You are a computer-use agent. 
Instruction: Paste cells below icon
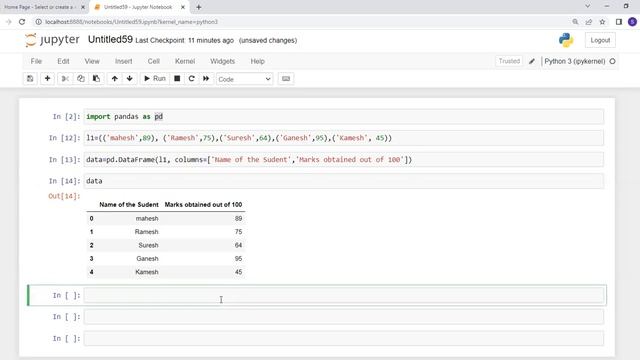pyautogui.click(x=96, y=79)
